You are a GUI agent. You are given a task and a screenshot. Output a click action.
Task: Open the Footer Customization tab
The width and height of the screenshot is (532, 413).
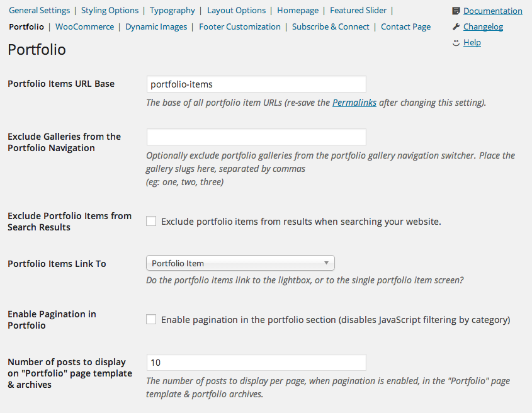[x=240, y=26]
